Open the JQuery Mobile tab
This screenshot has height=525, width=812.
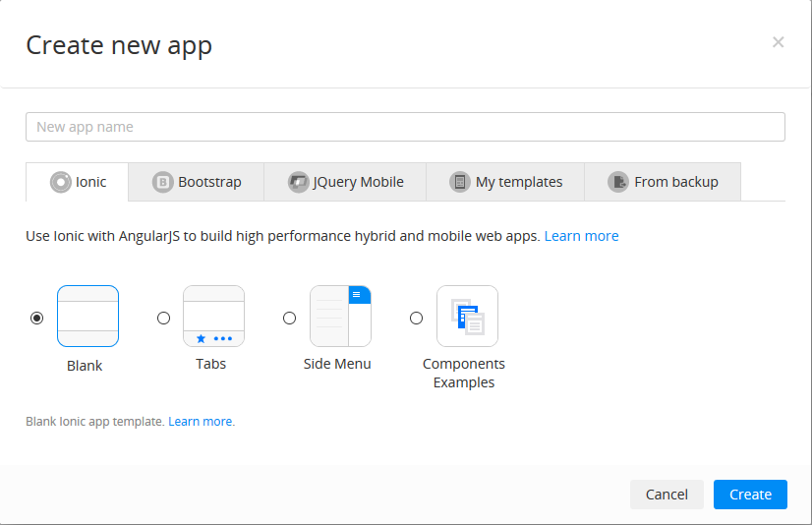(x=345, y=182)
